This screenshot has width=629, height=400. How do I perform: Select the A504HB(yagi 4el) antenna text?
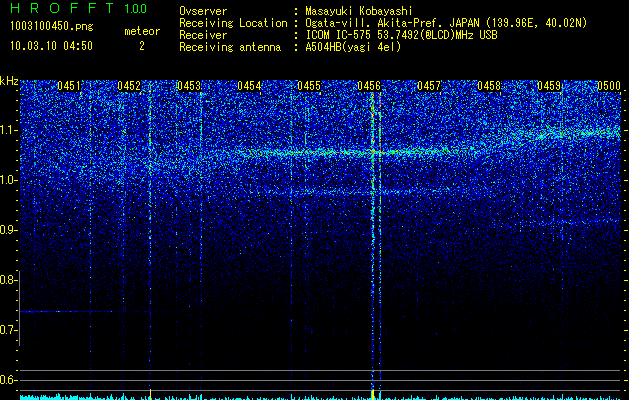click(353, 47)
